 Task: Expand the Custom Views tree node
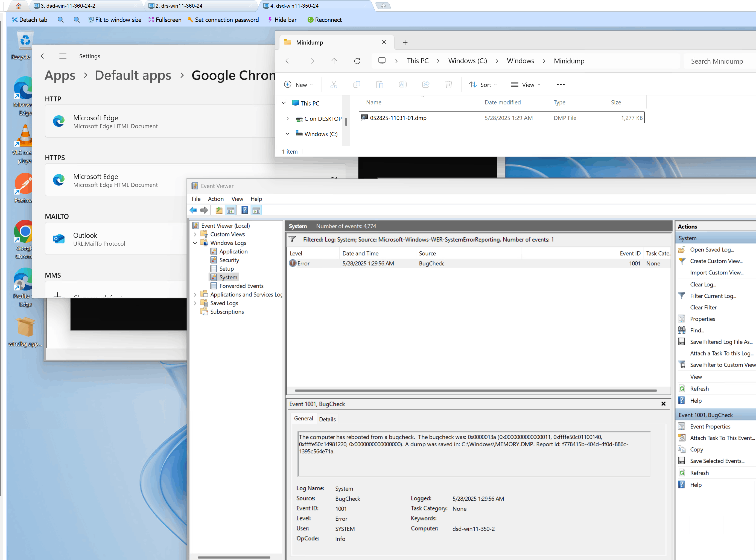(x=195, y=234)
